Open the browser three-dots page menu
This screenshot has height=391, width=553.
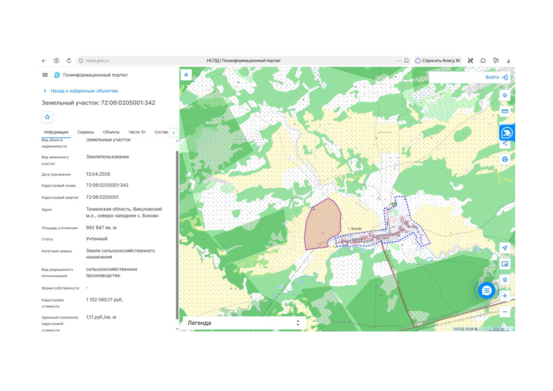398,61
